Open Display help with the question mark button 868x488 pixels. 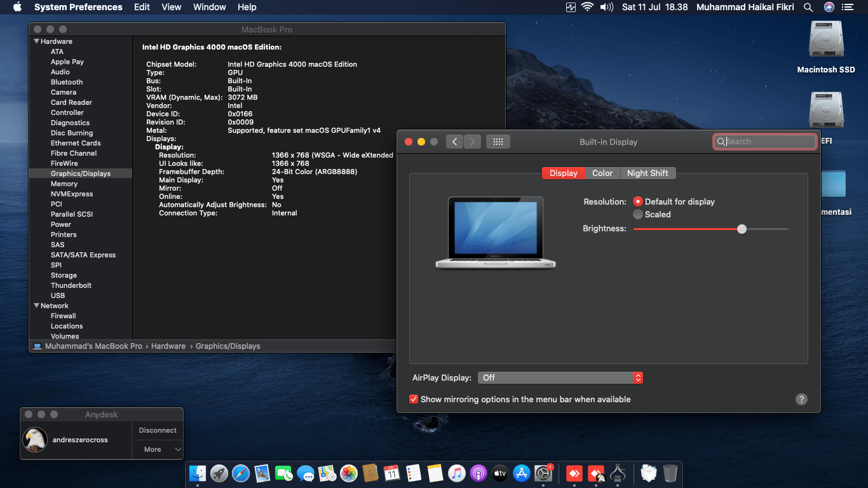pos(801,399)
